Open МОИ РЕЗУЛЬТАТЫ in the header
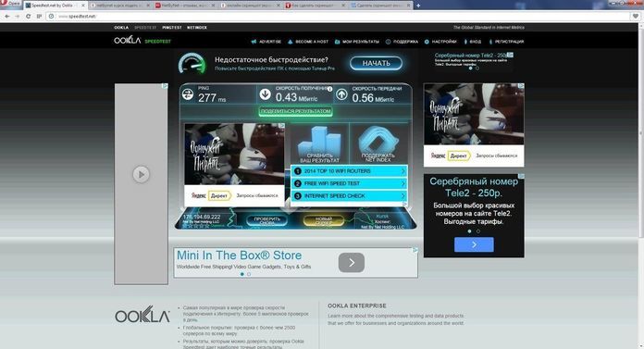Image resolution: width=644 pixels, height=349 pixels. coord(357,42)
